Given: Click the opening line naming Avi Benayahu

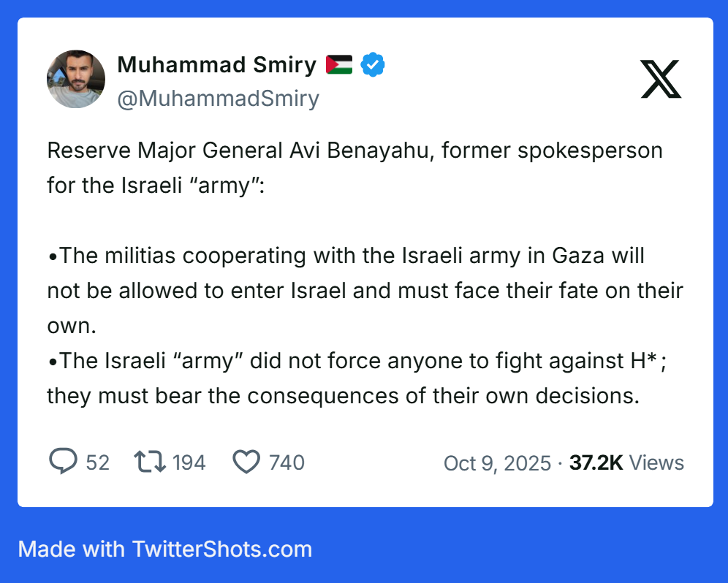Looking at the screenshot, I should pos(354,151).
